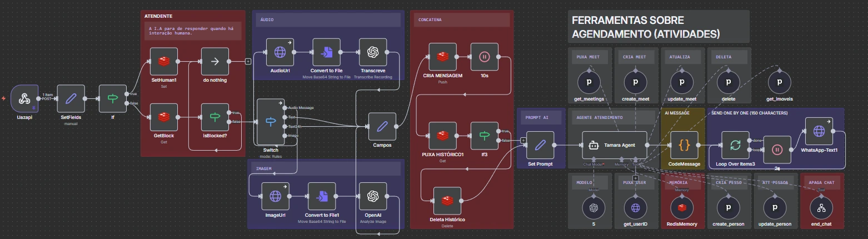Click Loop Over Items3 done output handle

pyautogui.click(x=751, y=140)
